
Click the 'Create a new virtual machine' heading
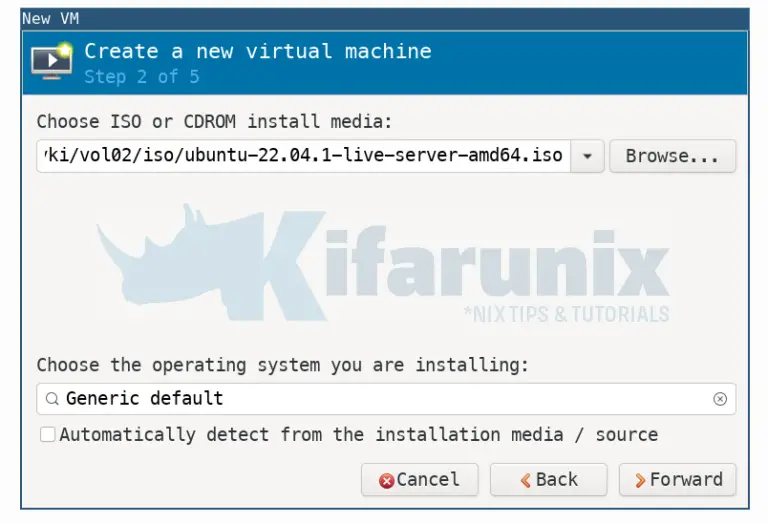coord(258,51)
